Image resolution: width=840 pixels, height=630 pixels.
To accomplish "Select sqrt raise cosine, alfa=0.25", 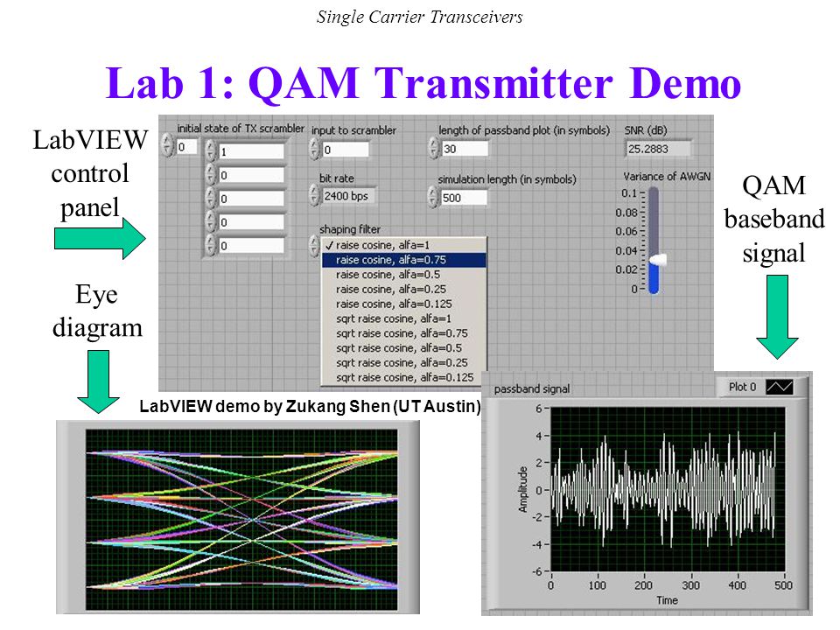I will pos(404,362).
